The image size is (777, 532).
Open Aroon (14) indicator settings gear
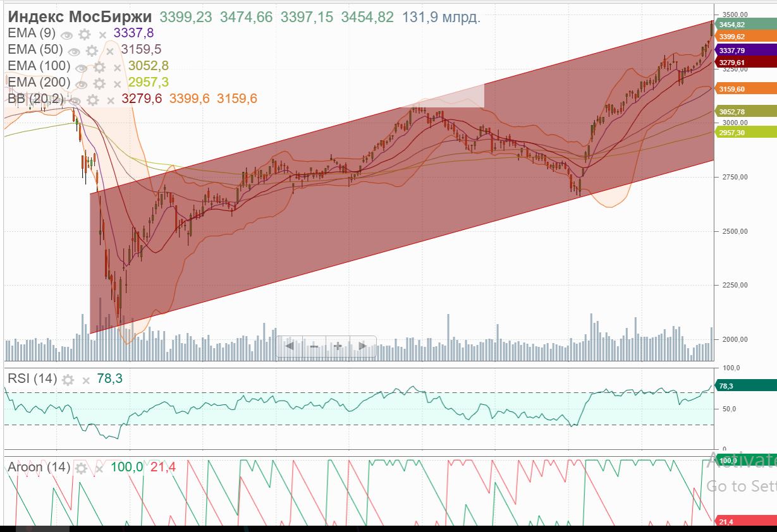pyautogui.click(x=81, y=468)
